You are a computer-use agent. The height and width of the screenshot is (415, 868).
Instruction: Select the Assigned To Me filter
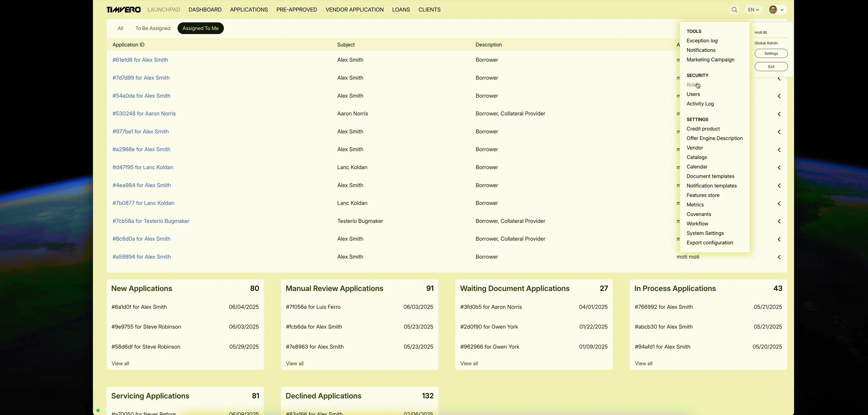pyautogui.click(x=200, y=28)
